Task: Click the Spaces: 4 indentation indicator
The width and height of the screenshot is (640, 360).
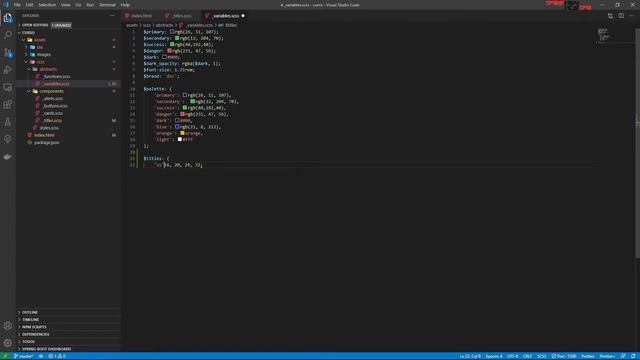Action: 494,356
